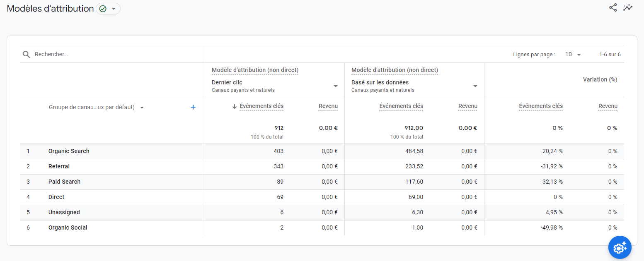Screen dimensions: 644x261
Task: Click the search magnifier icon
Action: click(27, 54)
